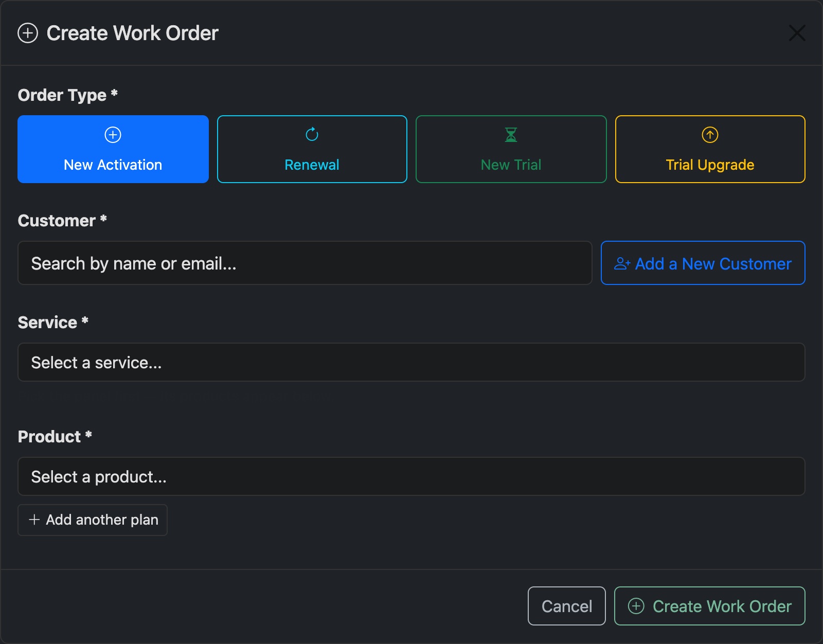Select the New Activation order type
The width and height of the screenshot is (823, 644).
coord(113,149)
